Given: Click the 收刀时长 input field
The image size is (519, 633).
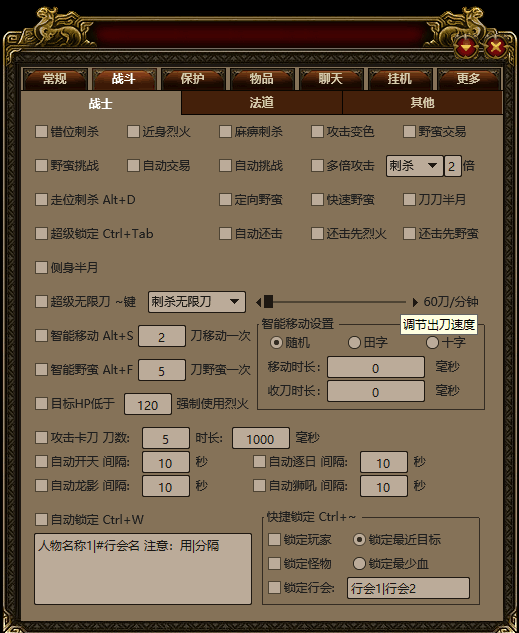Looking at the screenshot, I should (376, 391).
